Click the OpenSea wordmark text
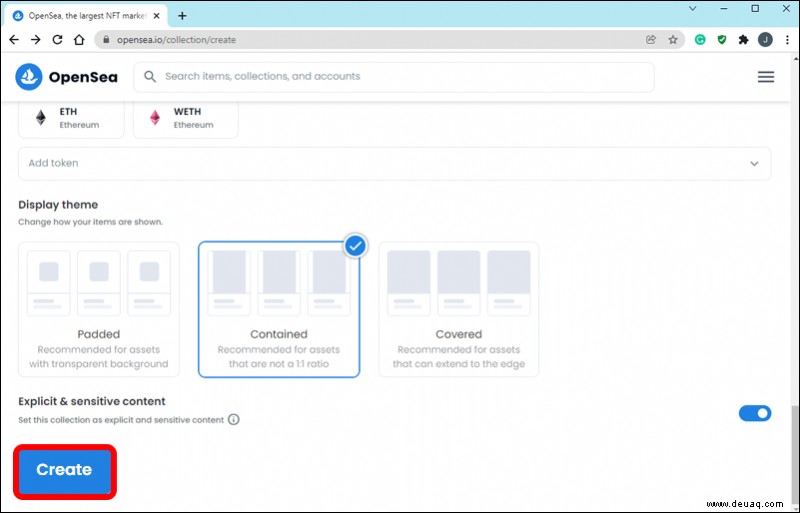The width and height of the screenshot is (800, 513). click(x=83, y=77)
